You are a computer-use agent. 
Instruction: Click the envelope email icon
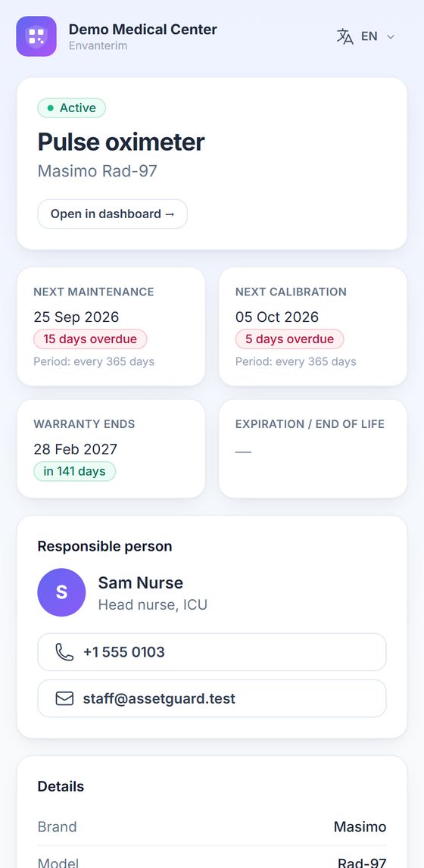pos(65,698)
